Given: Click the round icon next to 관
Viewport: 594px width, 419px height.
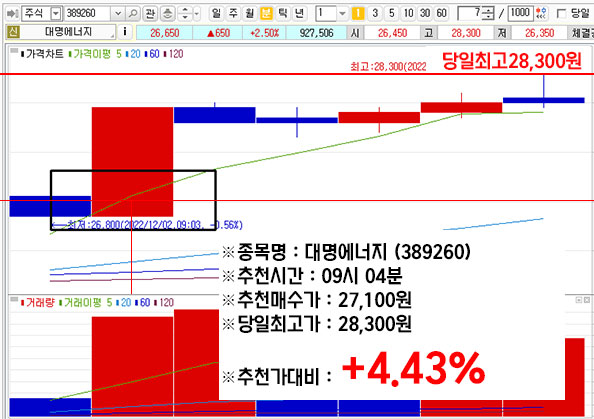Looking at the screenshot, I should [x=167, y=14].
